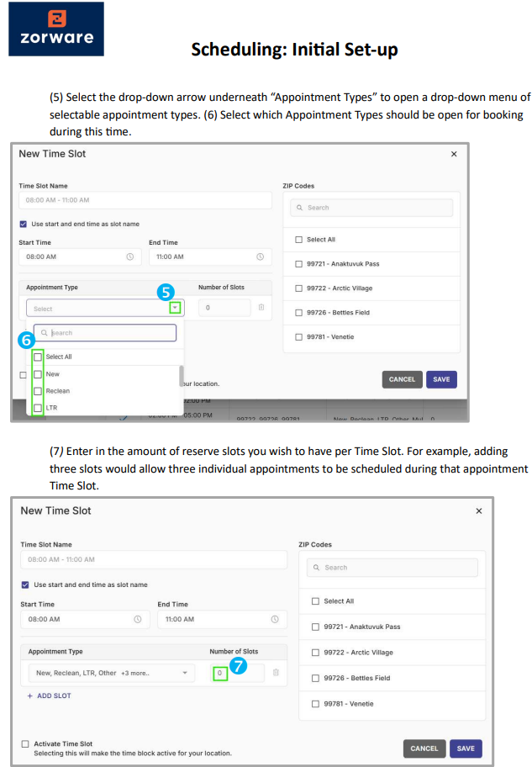Focus the appointment type search box in dropdown

(x=105, y=333)
